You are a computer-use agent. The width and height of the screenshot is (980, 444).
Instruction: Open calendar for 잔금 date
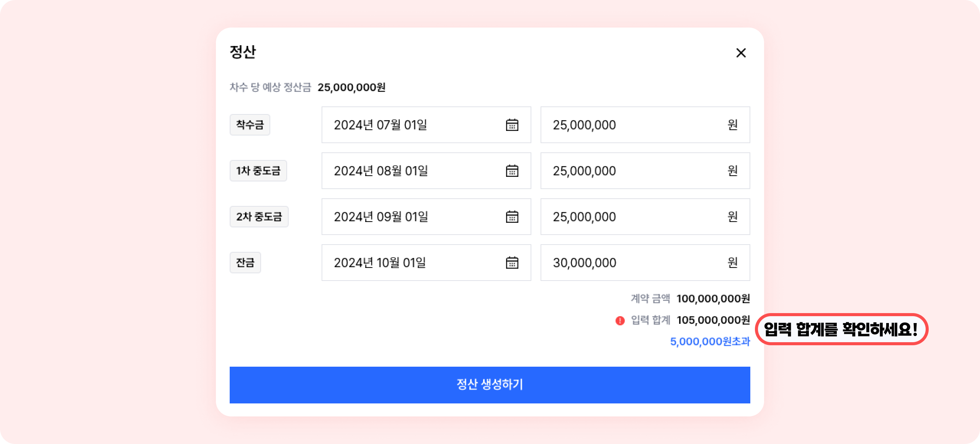(512, 263)
